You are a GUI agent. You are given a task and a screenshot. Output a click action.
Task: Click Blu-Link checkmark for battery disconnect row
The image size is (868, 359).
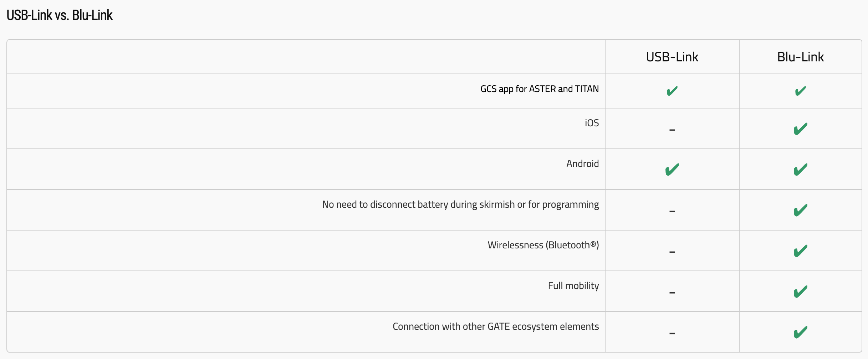click(800, 210)
